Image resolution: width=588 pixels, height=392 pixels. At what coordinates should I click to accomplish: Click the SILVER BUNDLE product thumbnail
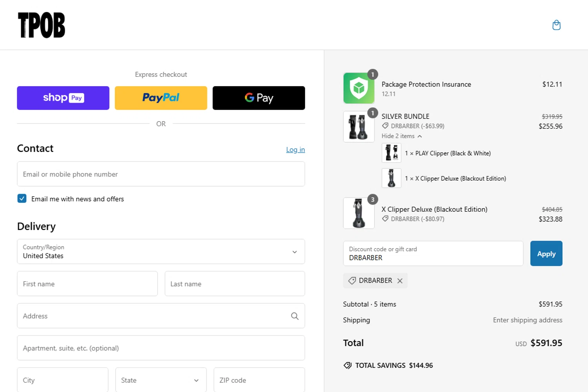359,127
